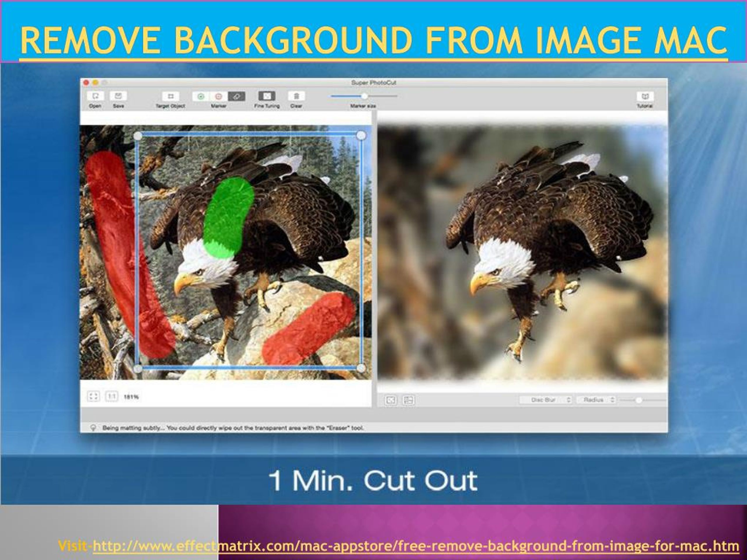Select the Target Object rectangle tool
Viewport: 747px width, 560px height.
pyautogui.click(x=170, y=96)
